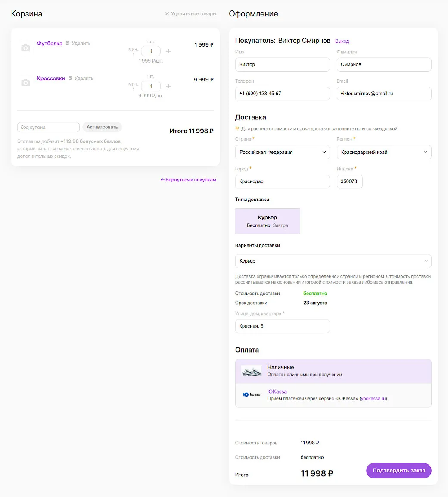The image size is (448, 497).
Task: Click the Футболка product photo placeholder
Action: tap(25, 48)
